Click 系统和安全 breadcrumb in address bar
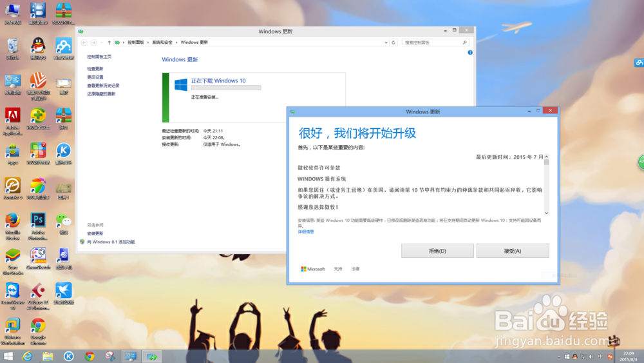The image size is (644, 363). 162,43
